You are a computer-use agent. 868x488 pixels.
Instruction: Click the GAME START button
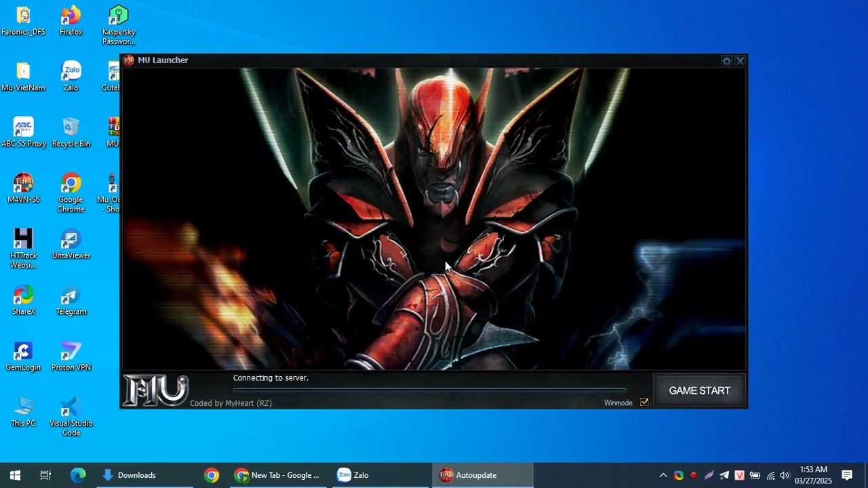tap(699, 390)
